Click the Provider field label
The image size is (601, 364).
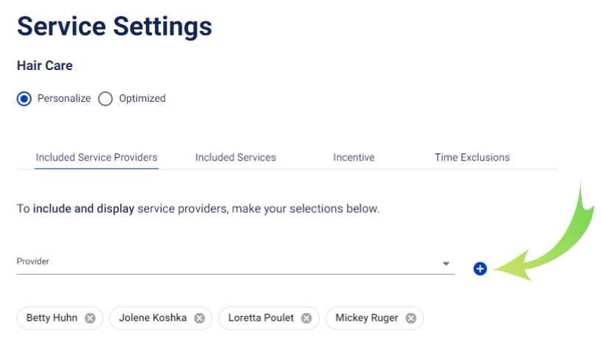33,262
